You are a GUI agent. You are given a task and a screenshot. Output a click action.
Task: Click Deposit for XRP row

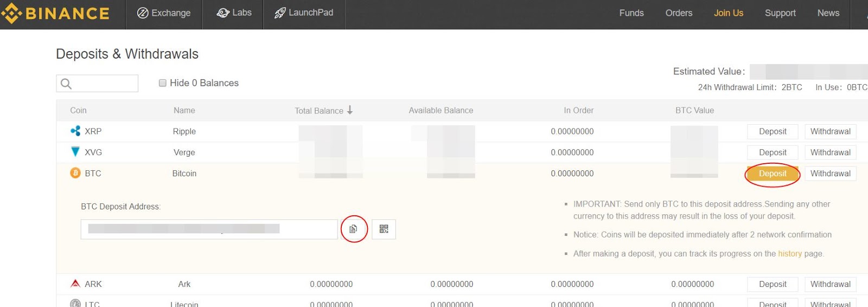[773, 131]
